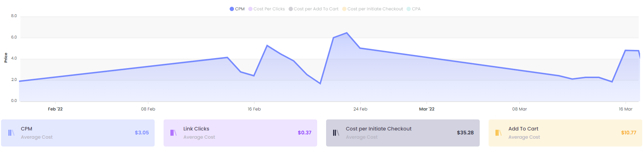The width and height of the screenshot is (644, 149).
Task: Click the Price y-axis title
Action: pyautogui.click(x=6, y=58)
